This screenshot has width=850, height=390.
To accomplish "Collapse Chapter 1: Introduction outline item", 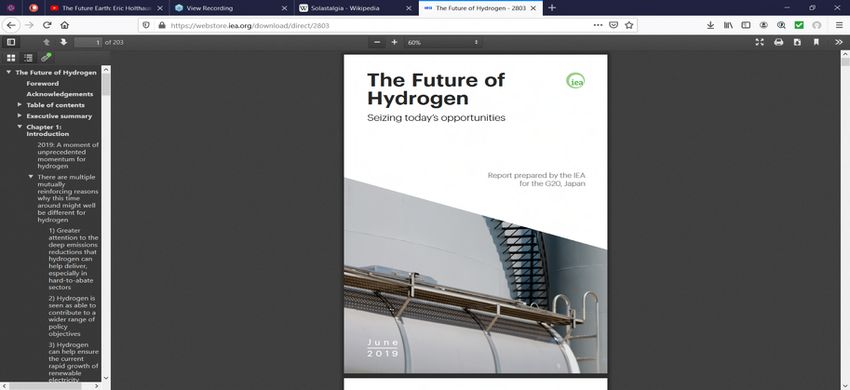I will (20, 127).
